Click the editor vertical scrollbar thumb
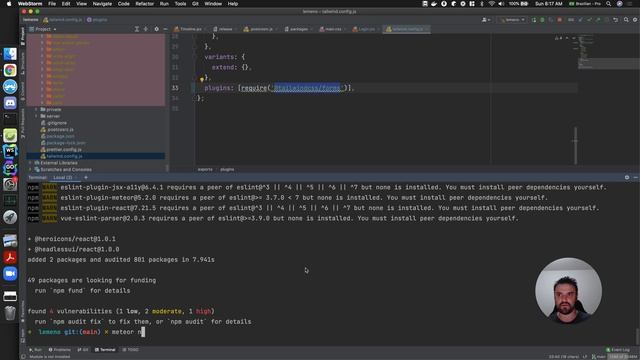Image resolution: width=640 pixels, height=360 pixels. pos(576,146)
